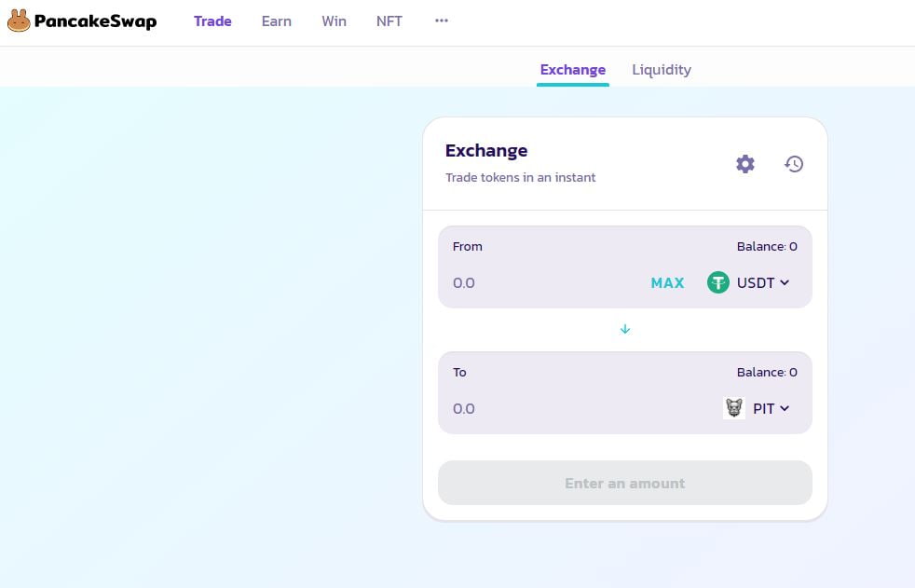Click the PancakeSwap brand name text
Screen dimensions: 915x588
pos(95,21)
